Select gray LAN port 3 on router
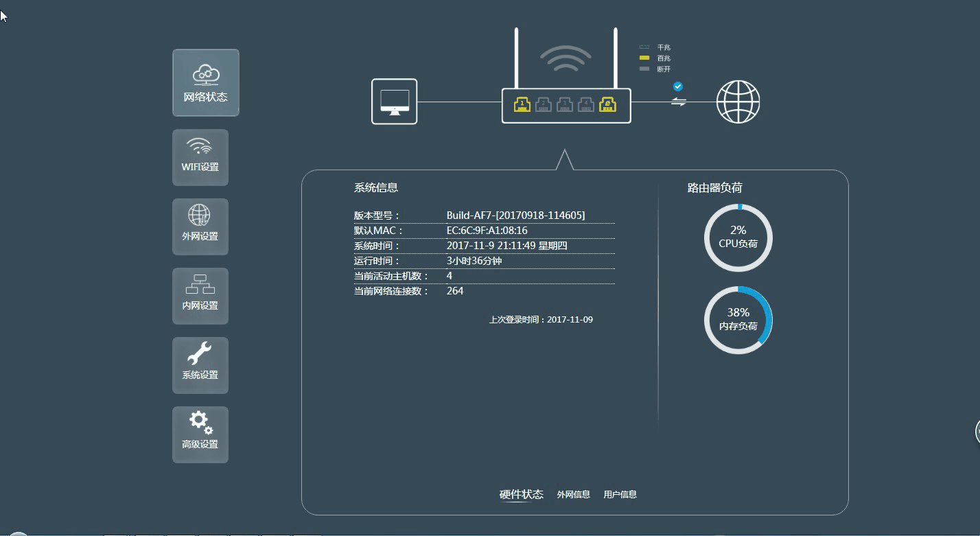The width and height of the screenshot is (980, 536). pyautogui.click(x=565, y=104)
